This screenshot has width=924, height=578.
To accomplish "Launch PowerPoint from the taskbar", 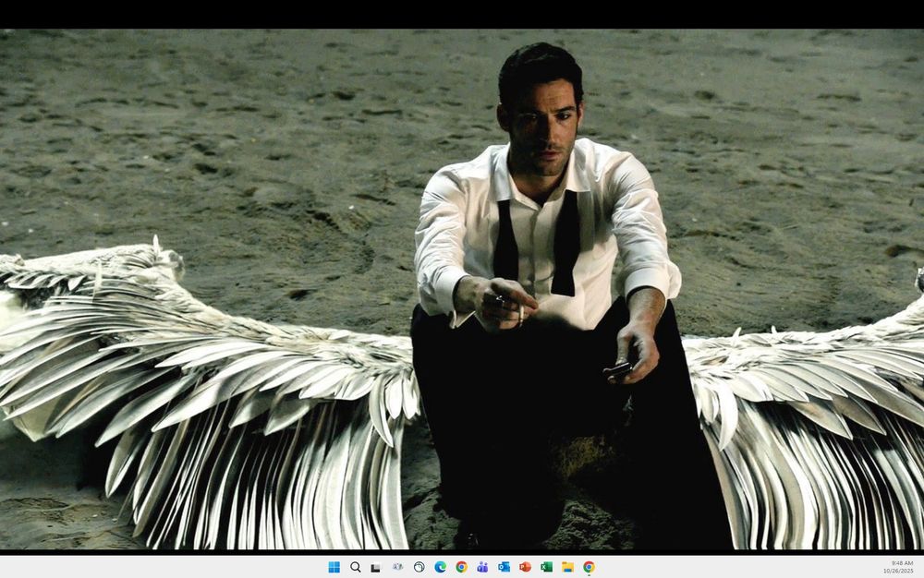I will pos(525,567).
